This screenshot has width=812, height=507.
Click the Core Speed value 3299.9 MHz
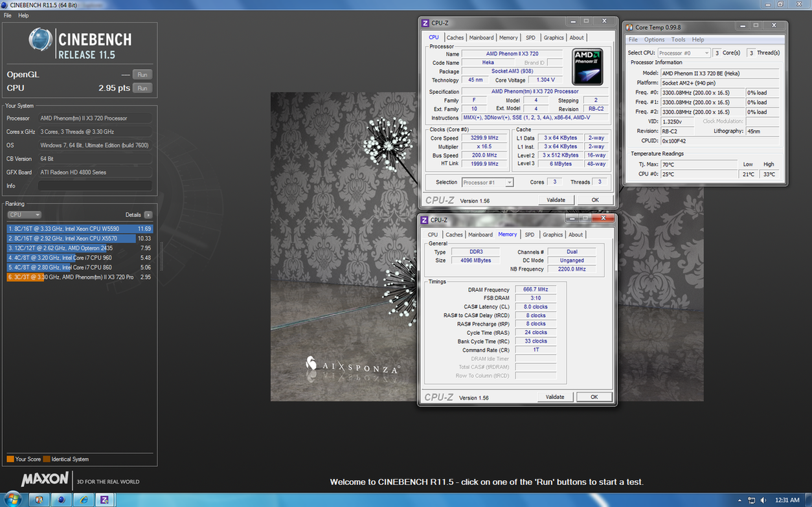484,139
